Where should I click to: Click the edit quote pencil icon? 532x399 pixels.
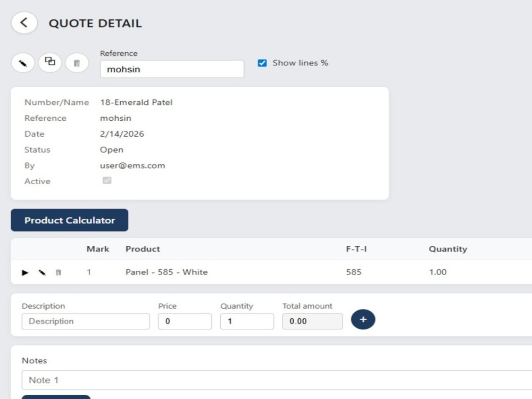23,63
